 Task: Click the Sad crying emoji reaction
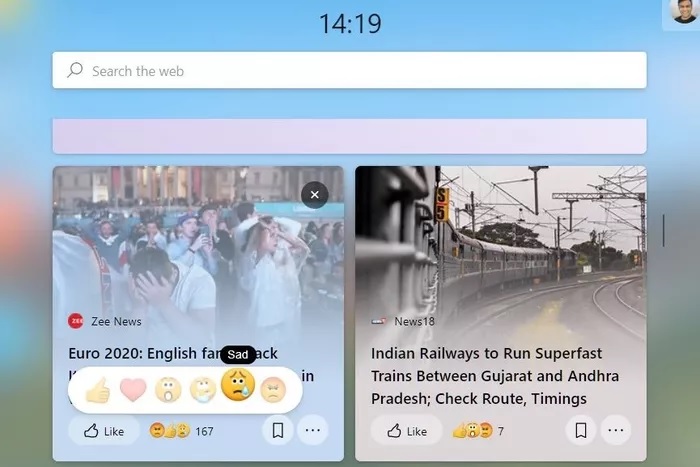point(238,387)
